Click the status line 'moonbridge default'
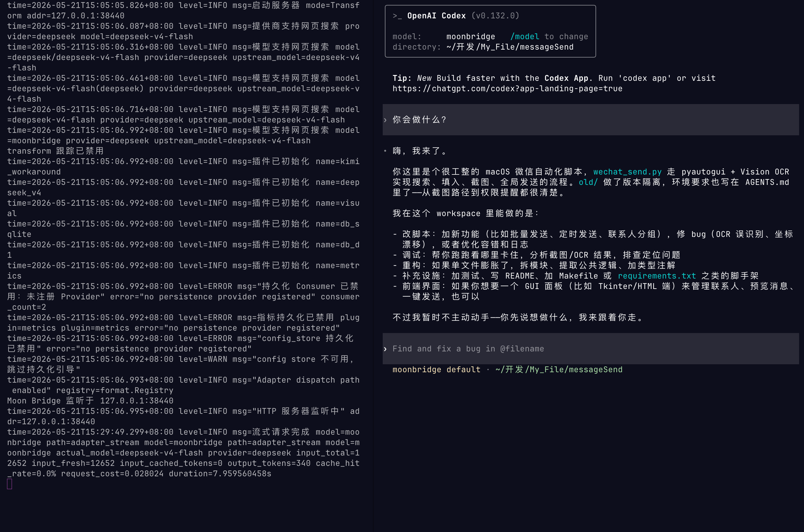Image resolution: width=804 pixels, height=532 pixels. coord(437,369)
